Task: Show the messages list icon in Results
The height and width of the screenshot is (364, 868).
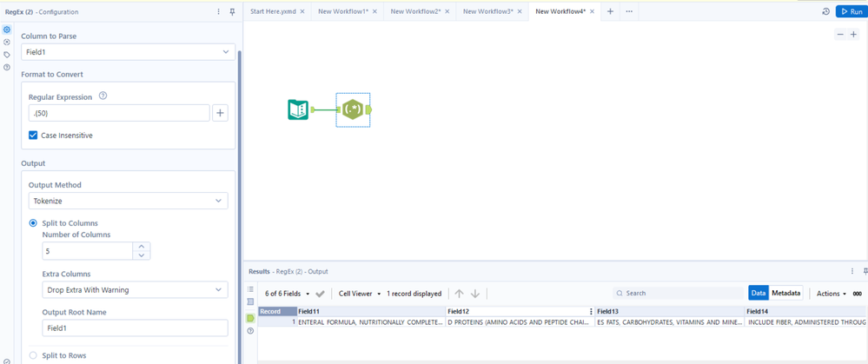Action: (250, 289)
